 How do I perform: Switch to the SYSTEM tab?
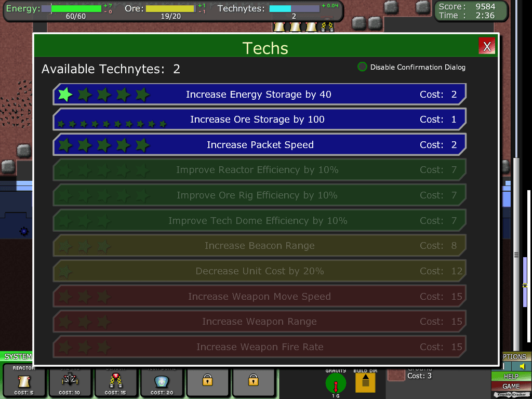click(x=17, y=356)
